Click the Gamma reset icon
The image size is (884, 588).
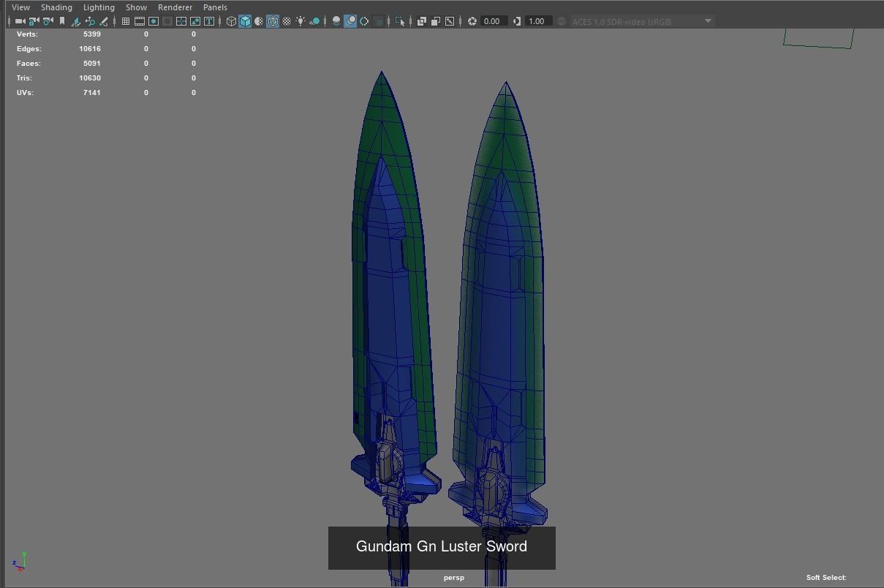click(x=517, y=21)
